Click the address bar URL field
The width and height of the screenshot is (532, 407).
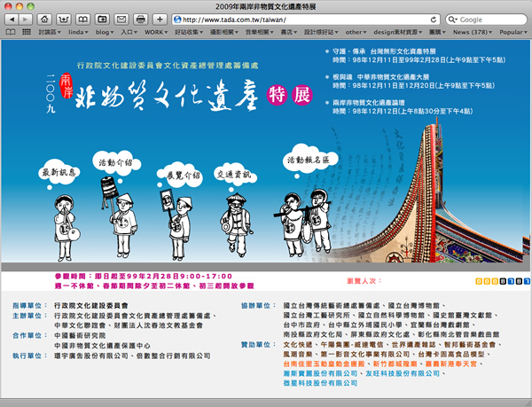[x=306, y=20]
